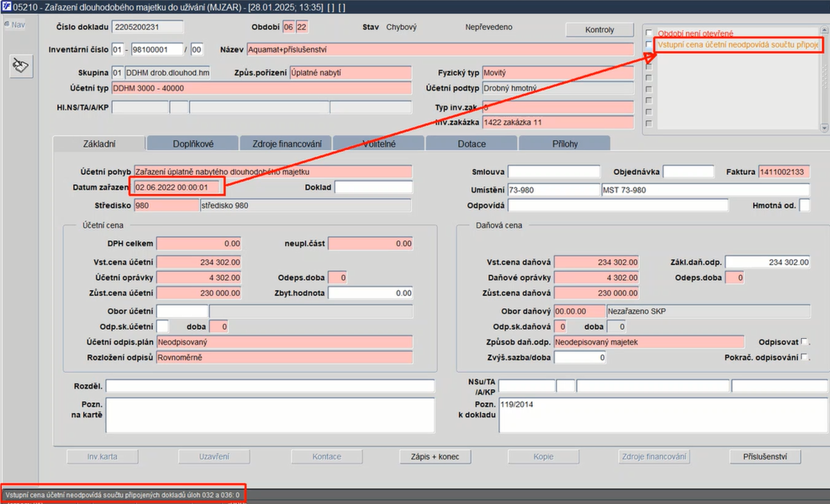The width and height of the screenshot is (830, 504).
Task: Click the Pozn. k dokladu area with 119/2014
Action: pos(663,415)
